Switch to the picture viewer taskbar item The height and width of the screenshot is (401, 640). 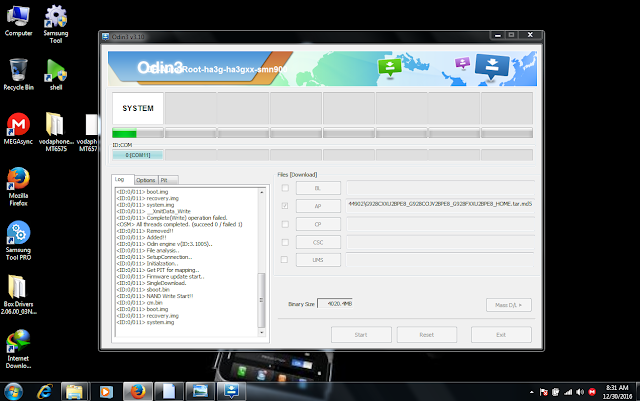200,392
